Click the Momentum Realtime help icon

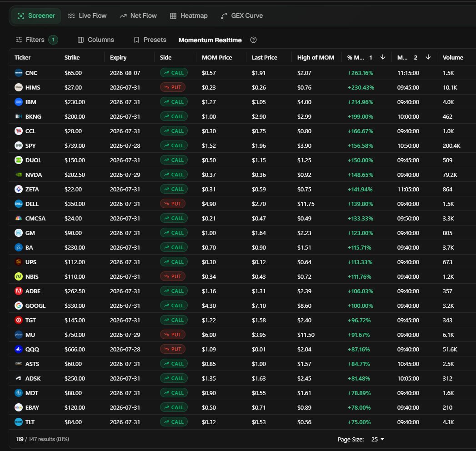coord(254,40)
